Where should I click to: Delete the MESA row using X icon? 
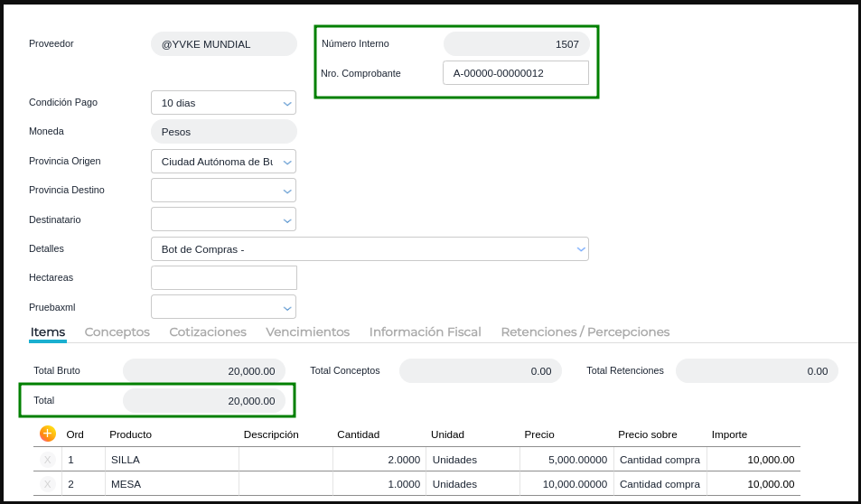(x=48, y=484)
